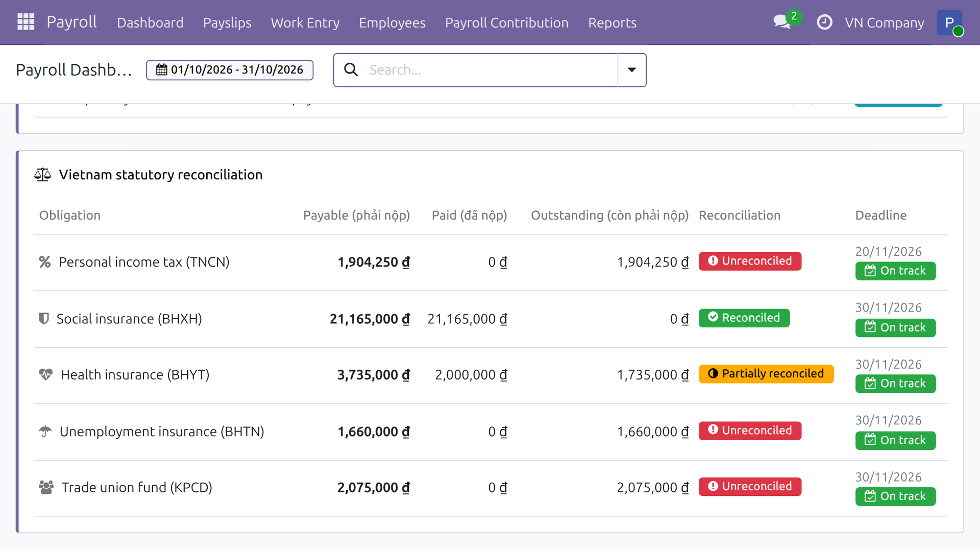Viewport: 980px width, 549px height.
Task: Click outstanding amount 2,075,000 ₫
Action: click(653, 487)
